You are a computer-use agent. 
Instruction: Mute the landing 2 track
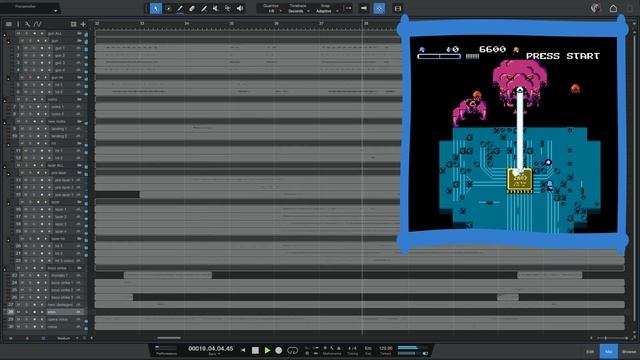[22, 136]
